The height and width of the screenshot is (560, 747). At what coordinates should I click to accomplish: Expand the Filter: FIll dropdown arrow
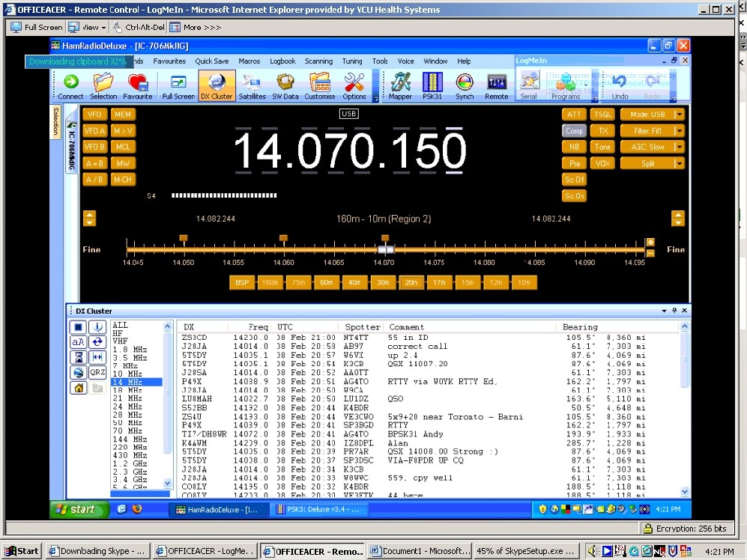coord(680,130)
